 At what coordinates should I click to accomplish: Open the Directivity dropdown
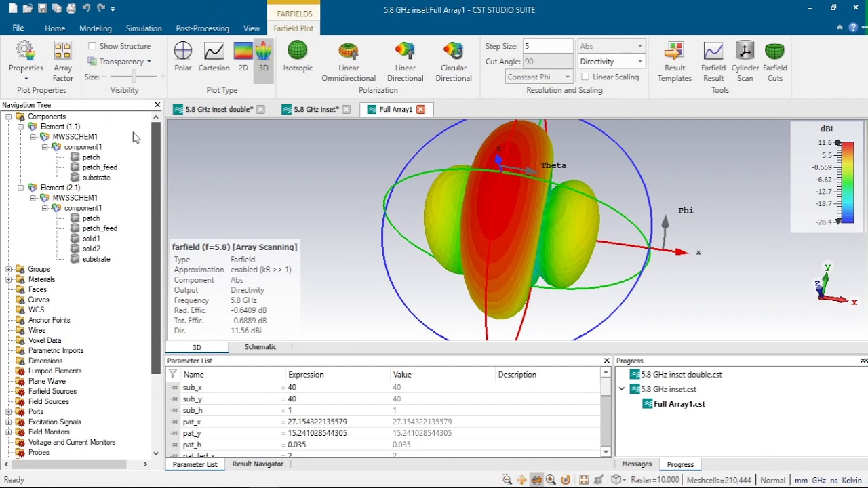pos(610,62)
